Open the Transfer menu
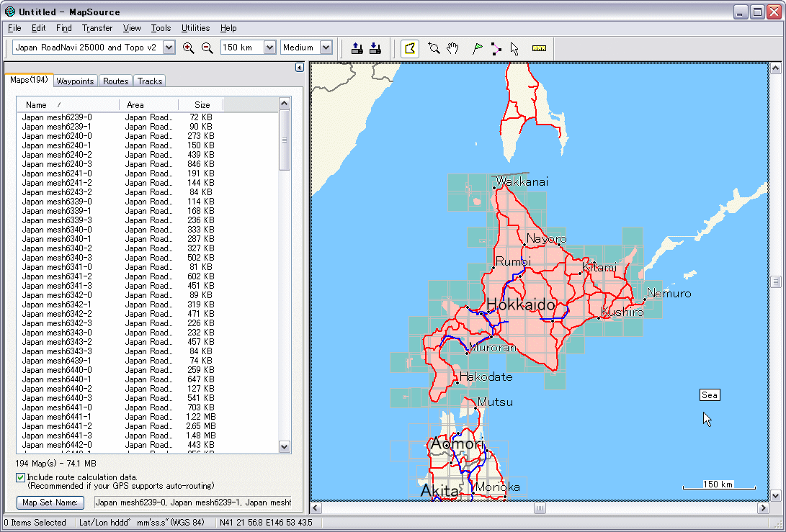The height and width of the screenshot is (532, 786). pyautogui.click(x=97, y=28)
